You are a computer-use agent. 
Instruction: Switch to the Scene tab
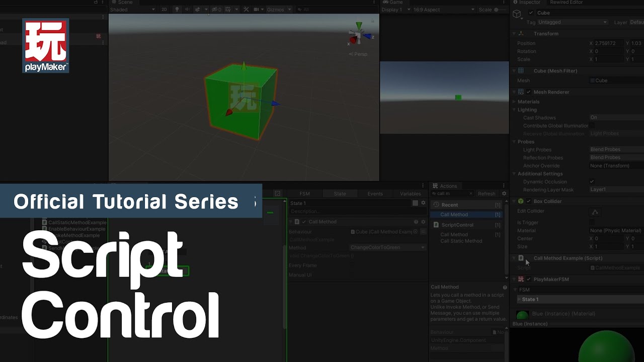pos(122,3)
